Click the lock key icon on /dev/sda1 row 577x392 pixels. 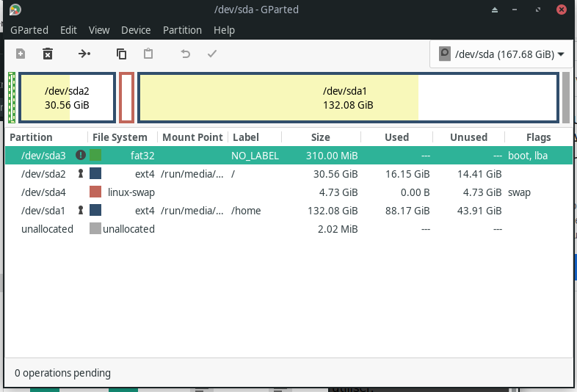pyautogui.click(x=81, y=210)
